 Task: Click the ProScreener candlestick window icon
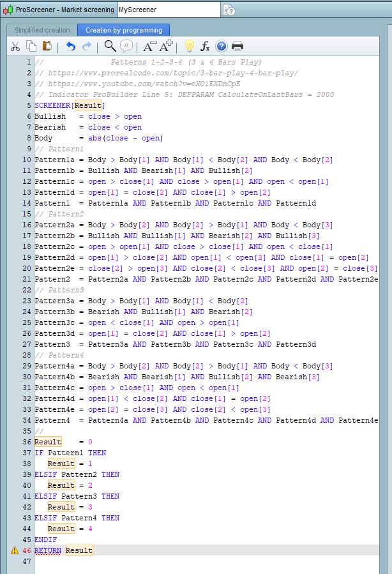coord(8,10)
